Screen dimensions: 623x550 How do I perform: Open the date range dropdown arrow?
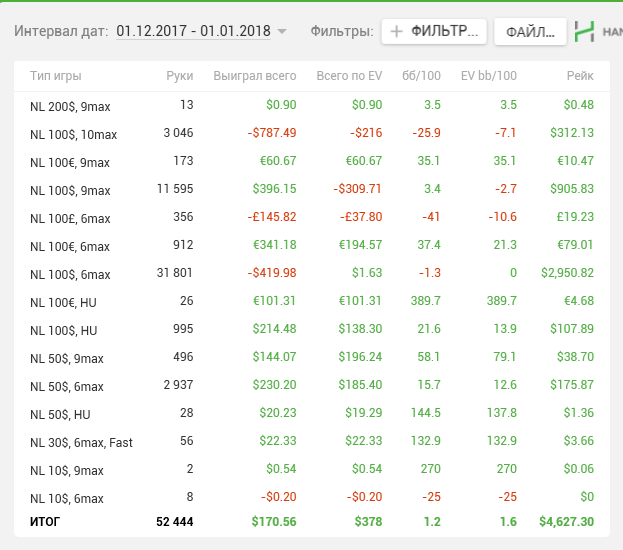point(282,32)
